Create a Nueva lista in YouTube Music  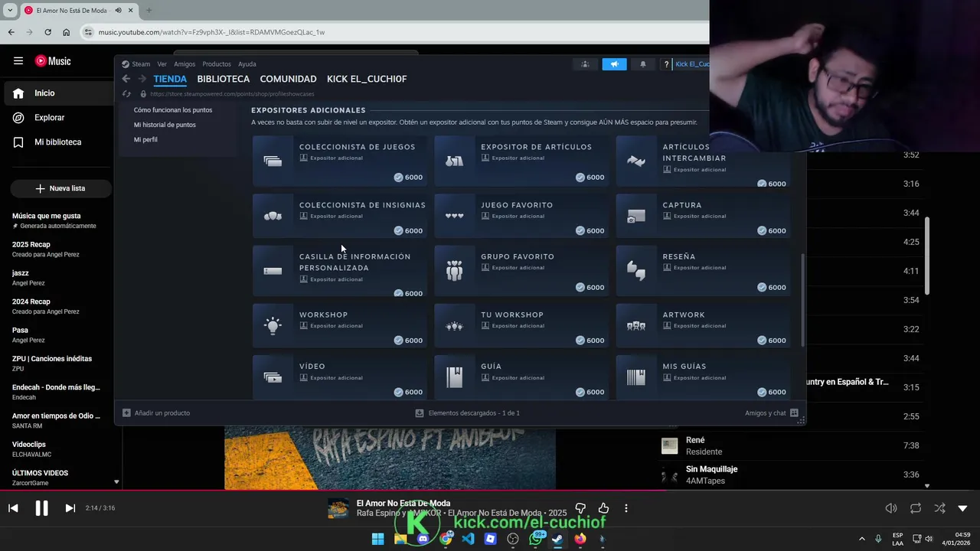[x=60, y=188]
